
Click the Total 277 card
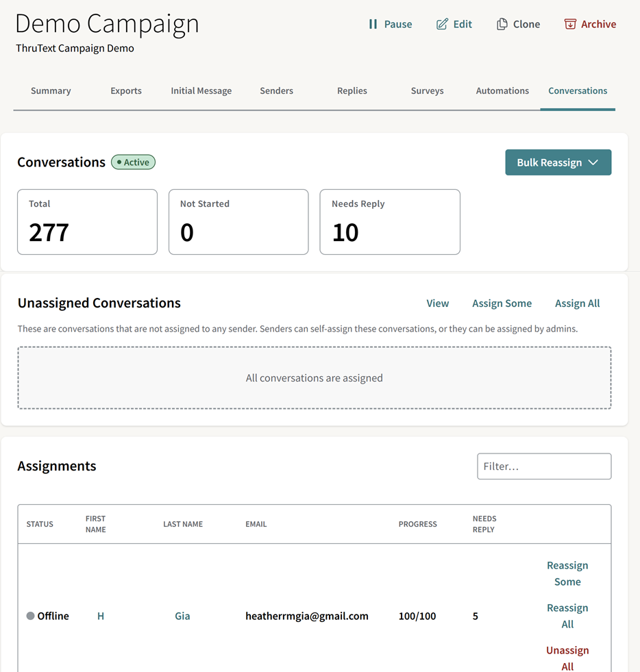pos(88,222)
